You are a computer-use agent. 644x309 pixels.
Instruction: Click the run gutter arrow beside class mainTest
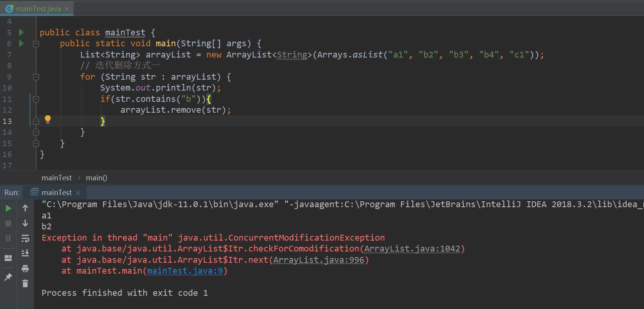pyautogui.click(x=21, y=32)
